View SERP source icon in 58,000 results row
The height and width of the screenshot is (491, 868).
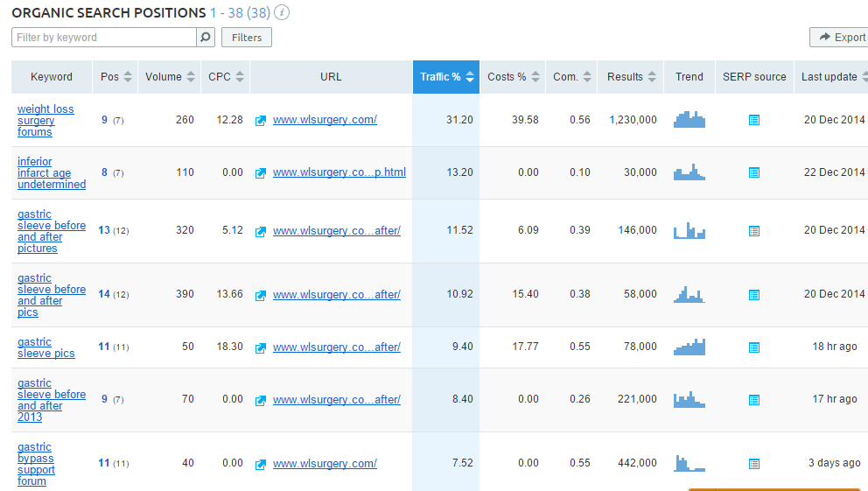click(x=754, y=295)
